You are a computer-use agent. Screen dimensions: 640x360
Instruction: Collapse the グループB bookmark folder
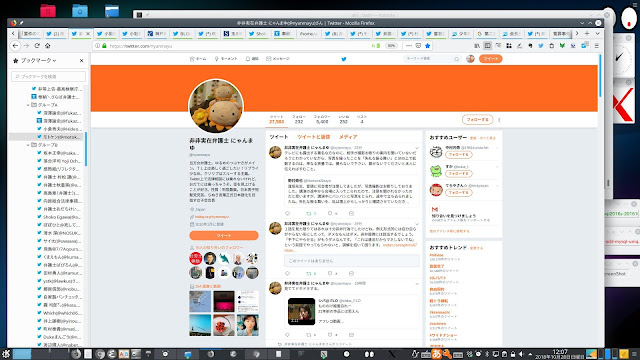[x=28, y=145]
